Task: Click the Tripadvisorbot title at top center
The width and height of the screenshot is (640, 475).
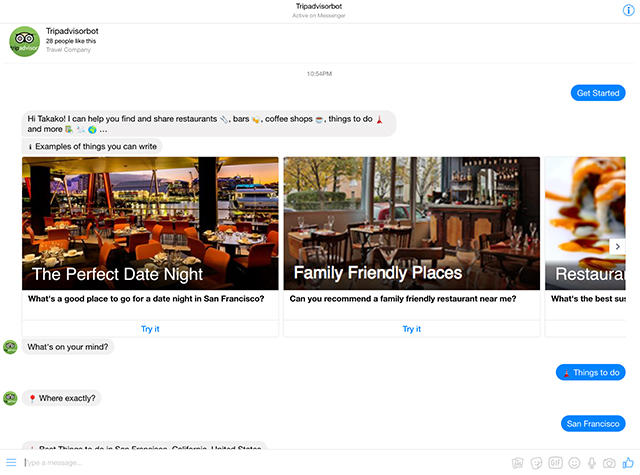Action: [319, 6]
